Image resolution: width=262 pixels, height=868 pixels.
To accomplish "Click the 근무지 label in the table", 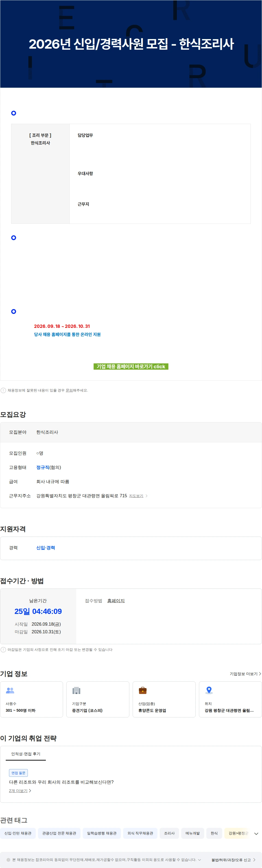I will (x=83, y=204).
